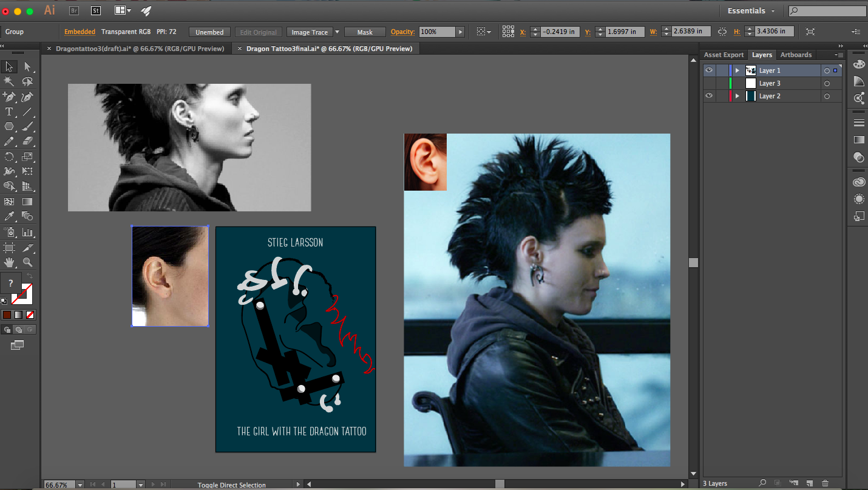This screenshot has width=868, height=490.
Task: Open the Image Trace presets arrow
Action: (x=337, y=32)
